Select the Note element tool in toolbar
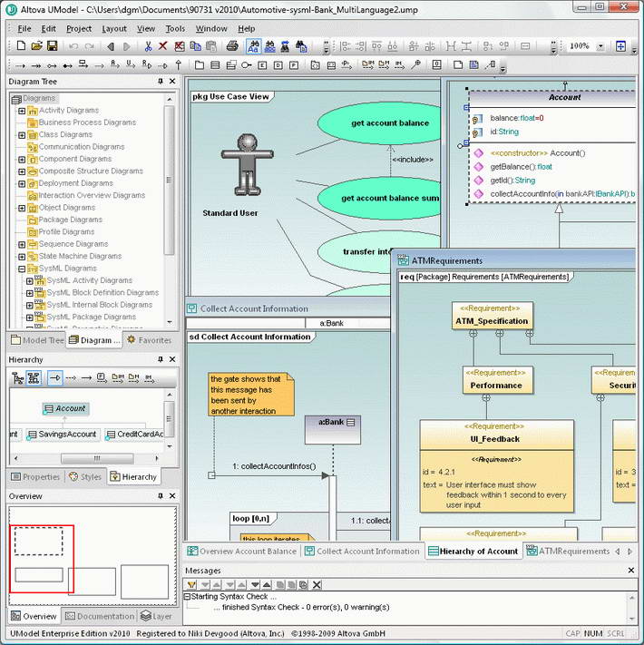644x645 pixels. tap(458, 64)
